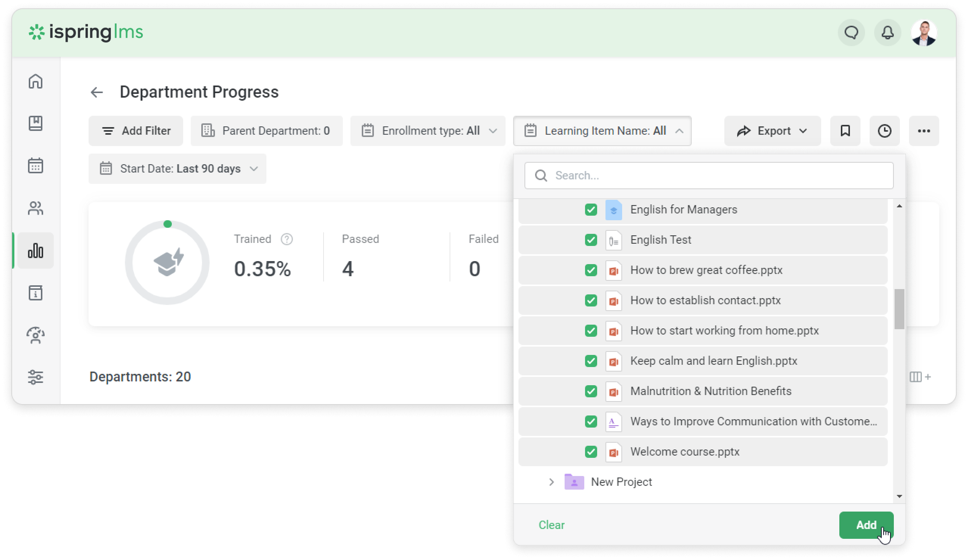The image size is (968, 560).
Task: Click the back arrow beside Department Progress
Action: coord(97,92)
